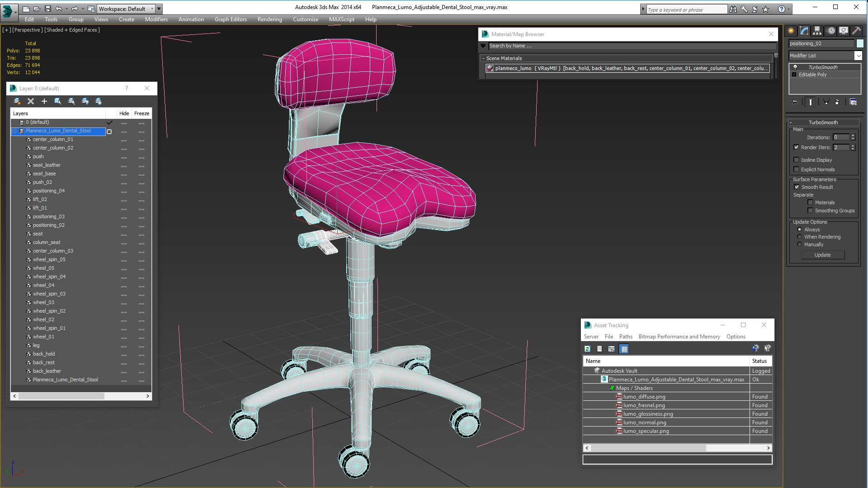Open the Motion command panel tab

pyautogui.click(x=831, y=31)
